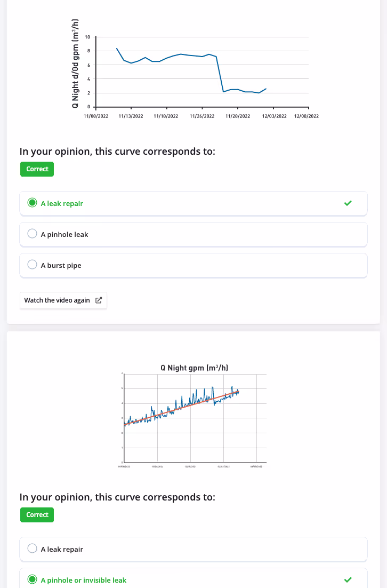Click the 12/08/2022 axis label
387x588 pixels.
(x=307, y=116)
